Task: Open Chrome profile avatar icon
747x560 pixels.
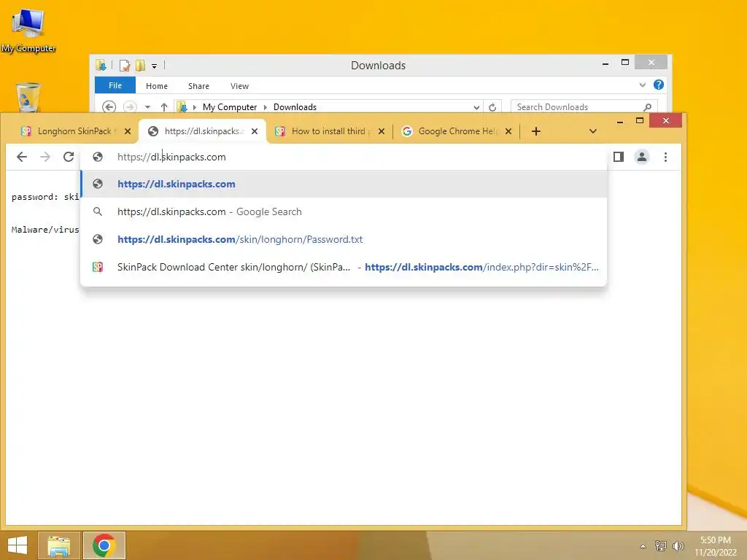Action: tap(642, 157)
